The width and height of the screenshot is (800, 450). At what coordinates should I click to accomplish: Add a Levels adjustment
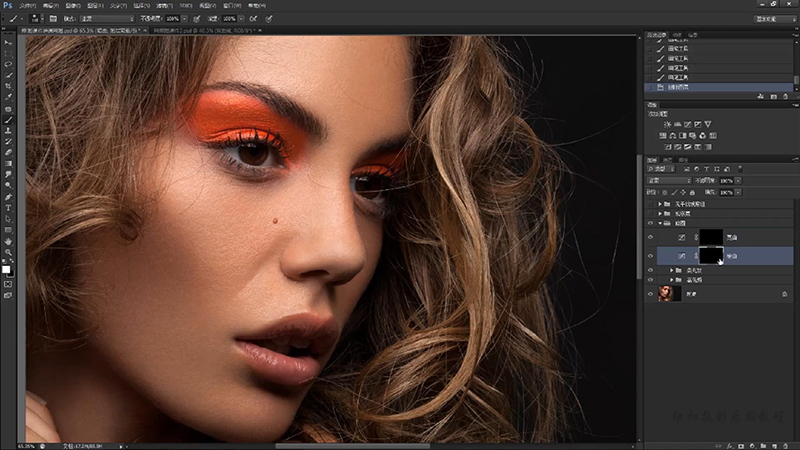(678, 124)
